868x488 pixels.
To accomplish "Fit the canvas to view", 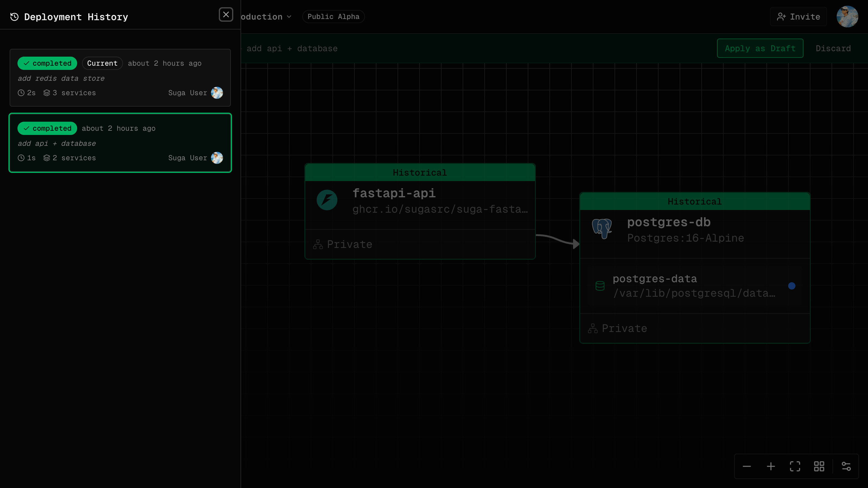I will (x=795, y=466).
